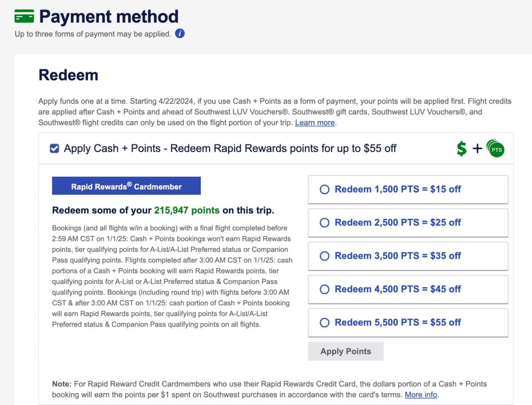The height and width of the screenshot is (405, 532).
Task: Click the plus sign between dollar and PTS
Action: [x=477, y=149]
